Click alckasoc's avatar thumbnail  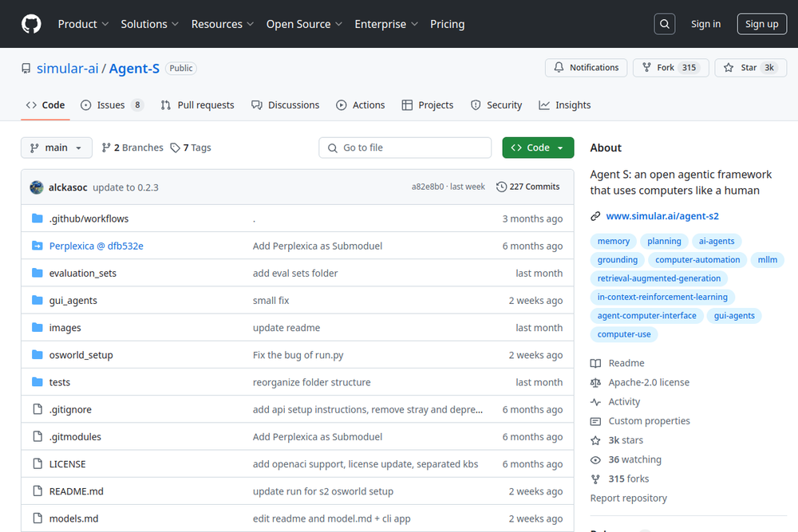pos(37,187)
